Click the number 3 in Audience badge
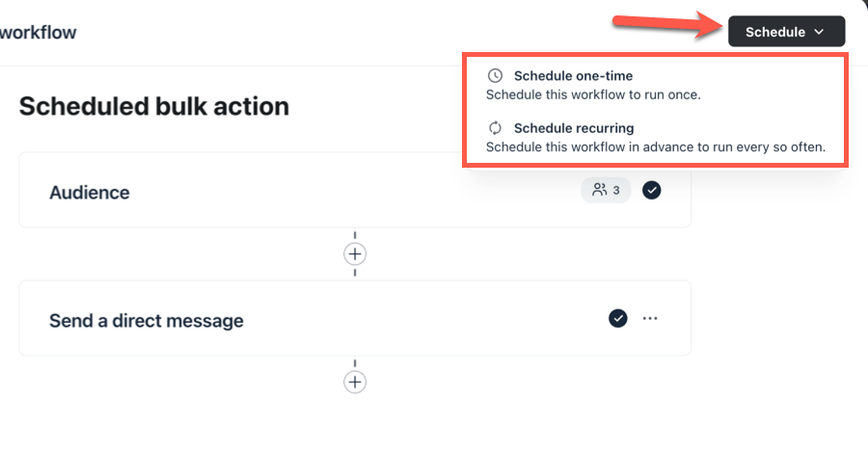 pos(616,190)
